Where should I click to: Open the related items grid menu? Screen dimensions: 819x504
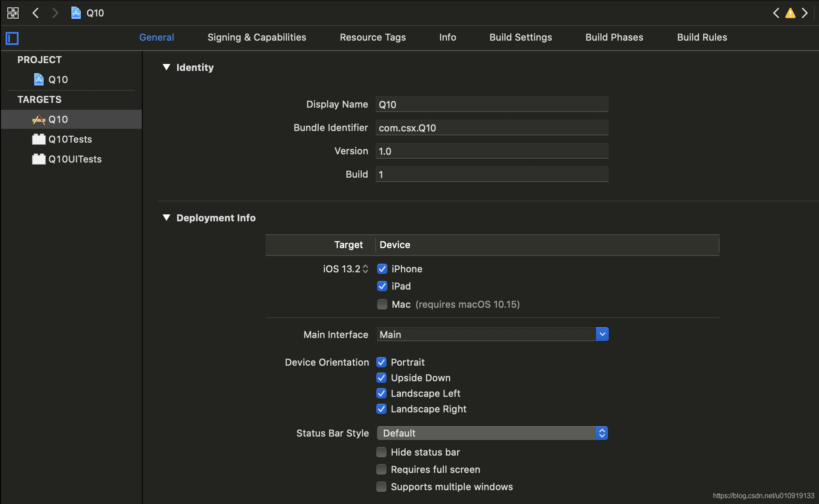pyautogui.click(x=13, y=13)
